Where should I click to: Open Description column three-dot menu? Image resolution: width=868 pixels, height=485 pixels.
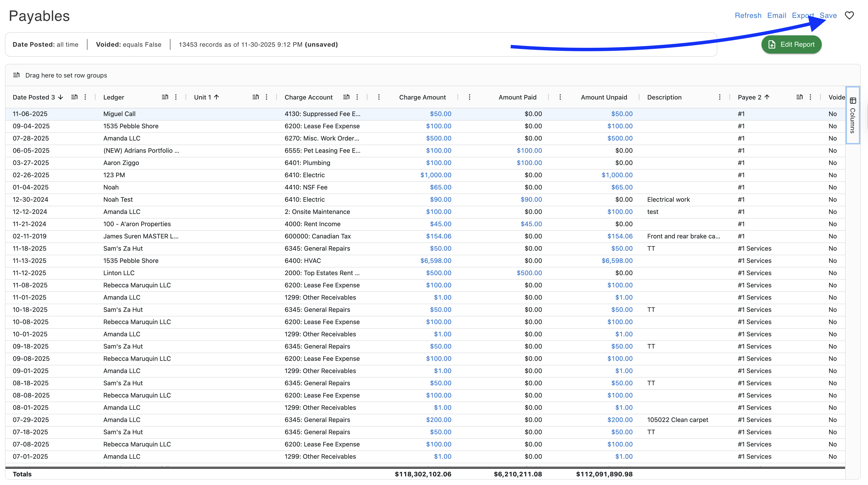720,97
